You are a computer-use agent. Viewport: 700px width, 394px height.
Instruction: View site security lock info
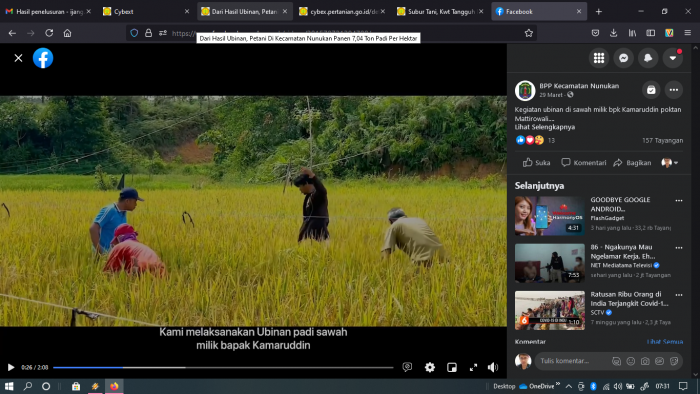point(148,33)
